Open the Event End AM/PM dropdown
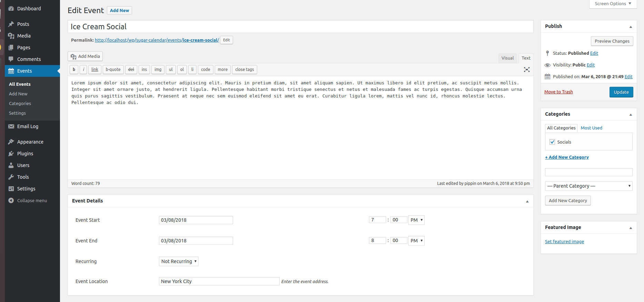This screenshot has height=302, width=644. 416,241
